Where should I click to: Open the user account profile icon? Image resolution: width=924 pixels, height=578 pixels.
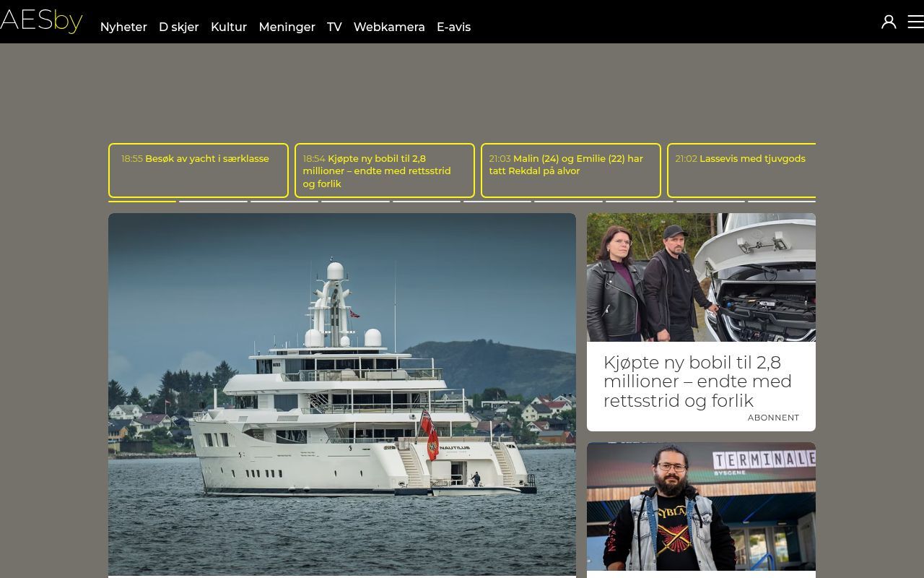click(x=889, y=22)
